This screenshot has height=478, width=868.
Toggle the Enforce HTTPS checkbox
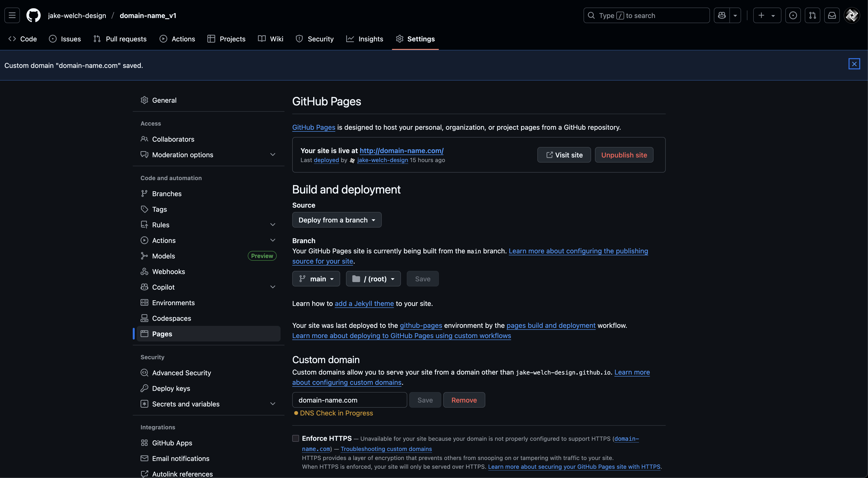tap(295, 438)
